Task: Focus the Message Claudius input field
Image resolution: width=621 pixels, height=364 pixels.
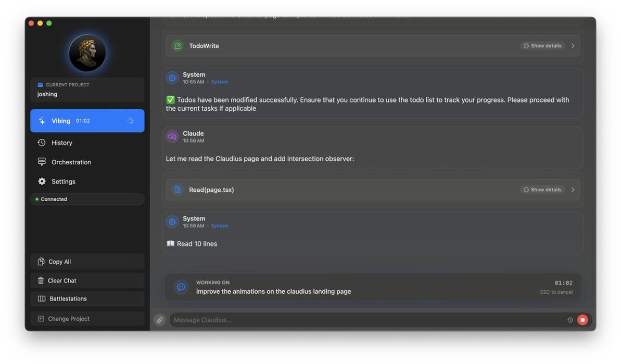Action: click(364, 320)
